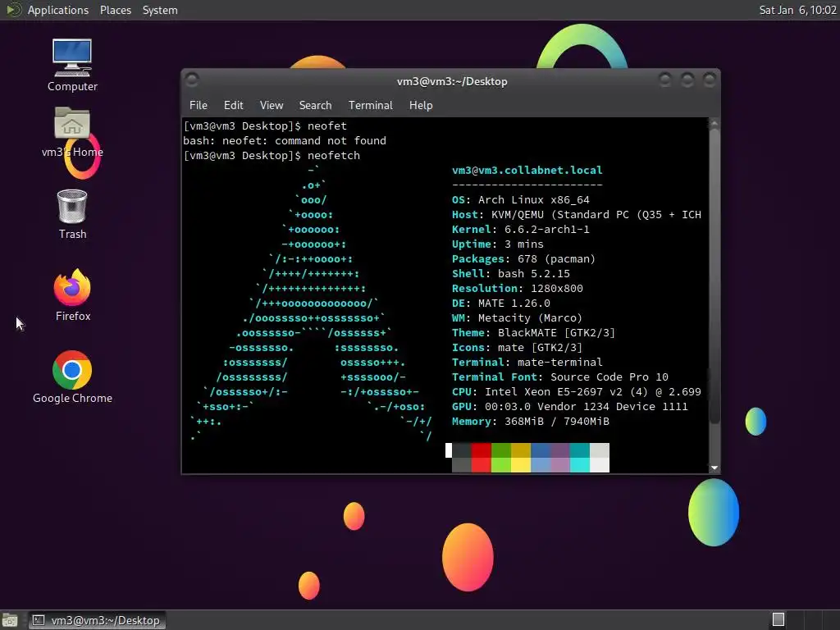Image resolution: width=840 pixels, height=630 pixels.
Task: Click the vm3@vm3.collabnet.local hostname text
Action: click(527, 171)
